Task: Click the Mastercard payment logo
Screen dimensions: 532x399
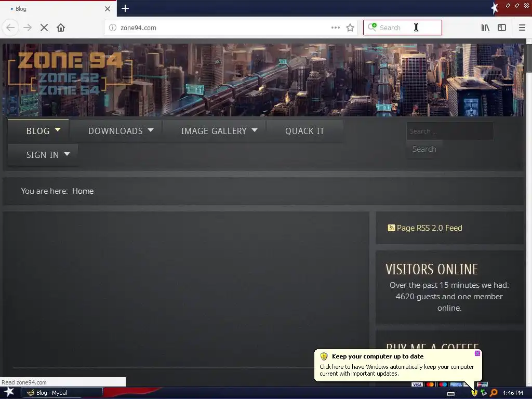Action: click(430, 384)
